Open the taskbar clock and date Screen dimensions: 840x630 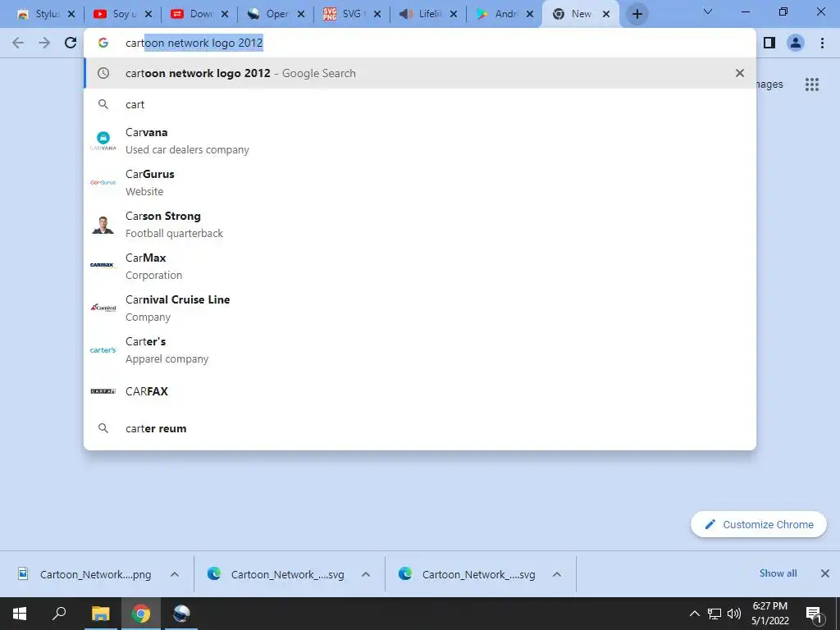click(769, 614)
